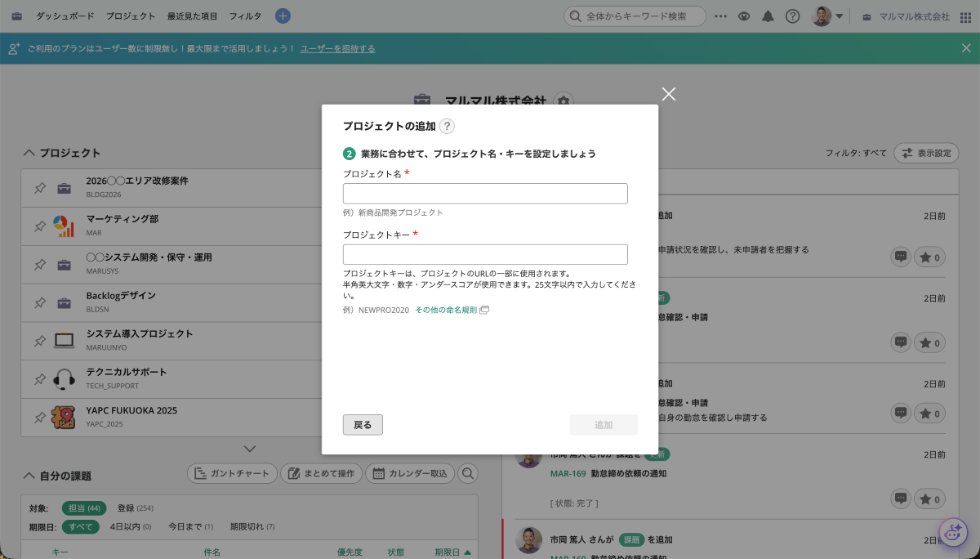Viewport: 980px width, 559px height.
Task: Open the フィルタ menu in top bar
Action: [245, 16]
